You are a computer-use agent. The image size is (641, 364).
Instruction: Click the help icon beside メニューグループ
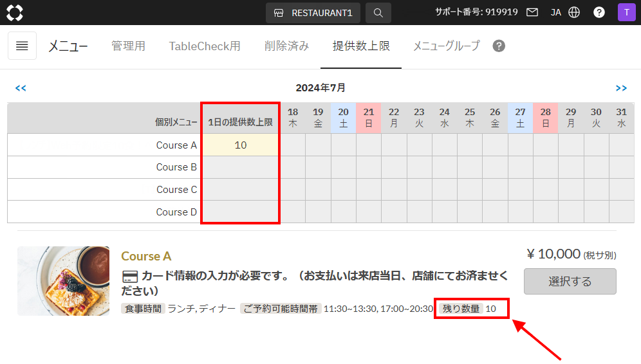click(499, 46)
